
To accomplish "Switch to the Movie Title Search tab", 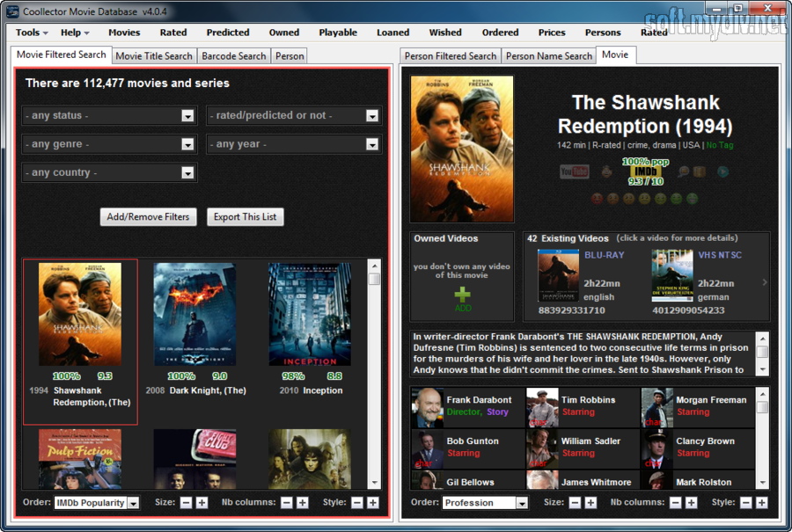I will 154,56.
